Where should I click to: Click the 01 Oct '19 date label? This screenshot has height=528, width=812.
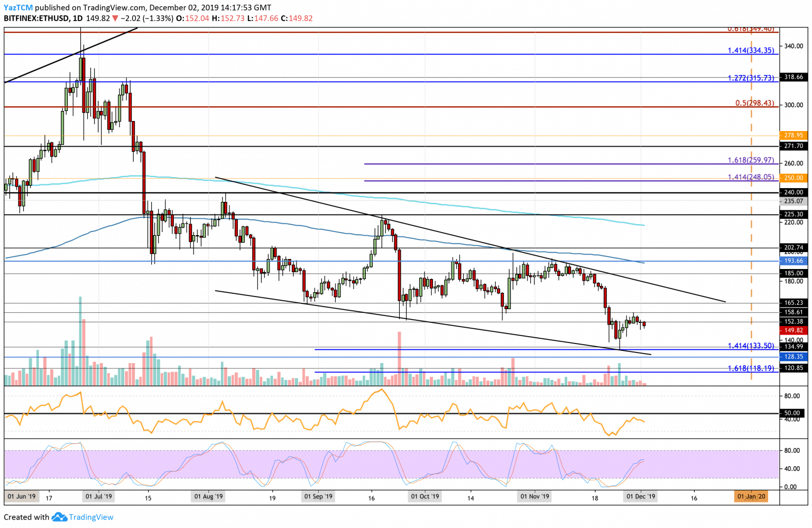(425, 497)
